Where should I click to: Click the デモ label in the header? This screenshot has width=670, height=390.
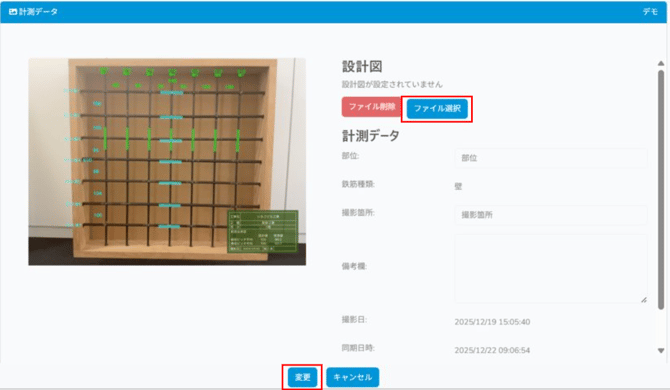pyautogui.click(x=650, y=12)
